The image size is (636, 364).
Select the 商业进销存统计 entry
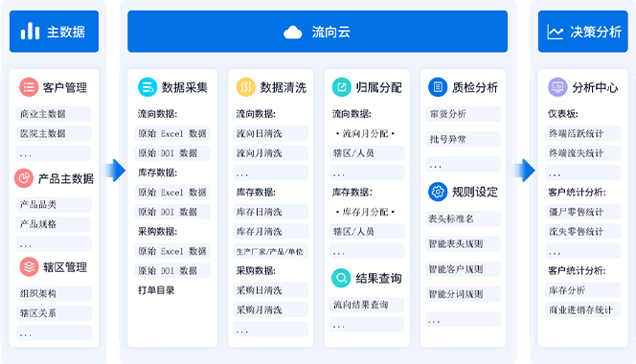583,309
